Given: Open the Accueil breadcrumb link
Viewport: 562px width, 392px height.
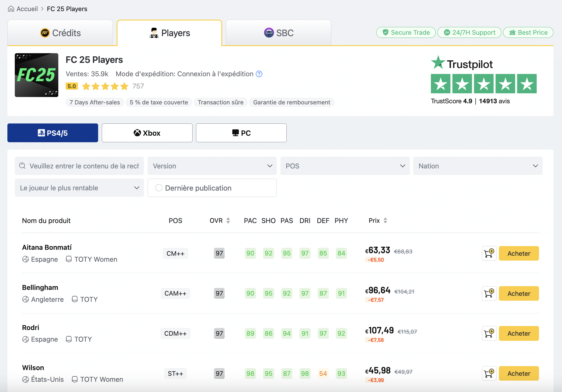Looking at the screenshot, I should point(27,9).
